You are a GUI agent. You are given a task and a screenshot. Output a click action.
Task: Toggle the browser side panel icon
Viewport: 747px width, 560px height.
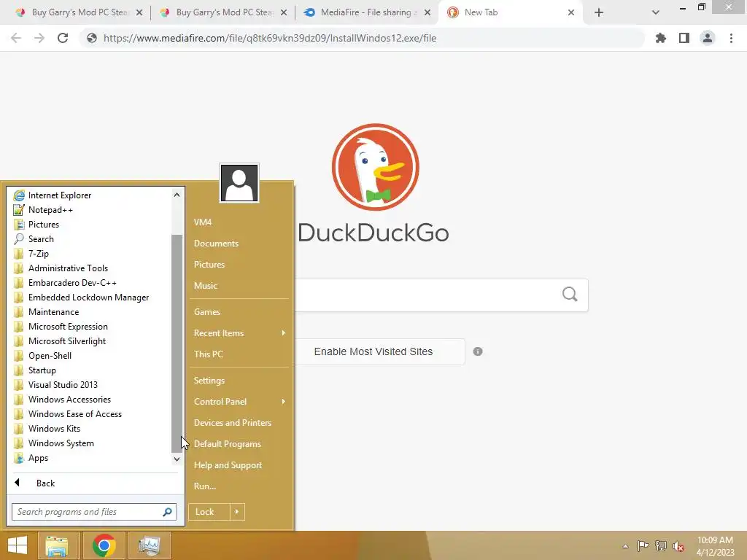pos(684,38)
